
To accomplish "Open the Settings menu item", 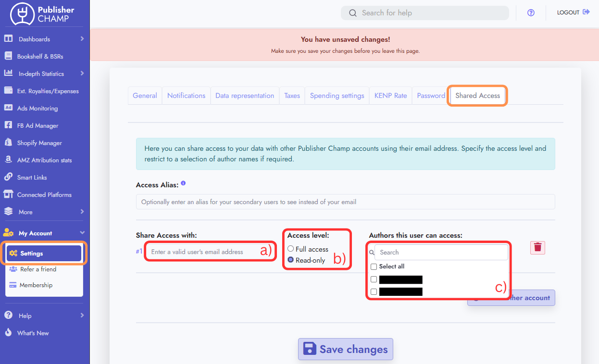I will [44, 253].
